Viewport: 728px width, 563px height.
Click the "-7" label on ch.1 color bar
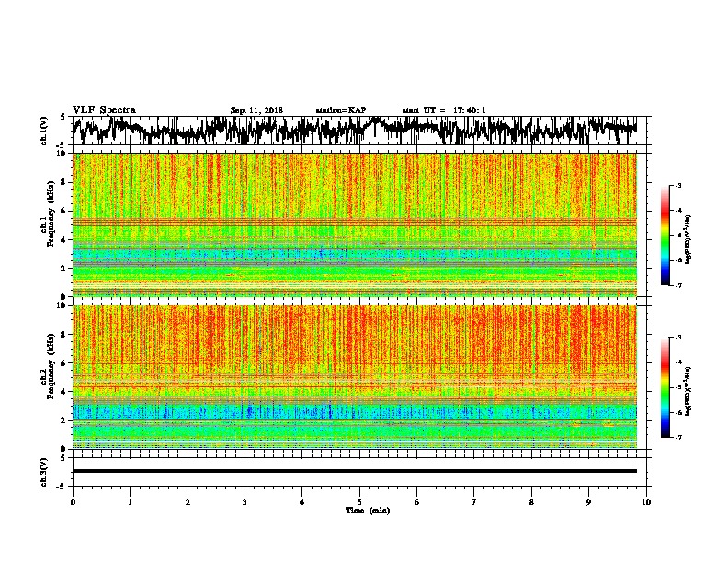click(677, 285)
